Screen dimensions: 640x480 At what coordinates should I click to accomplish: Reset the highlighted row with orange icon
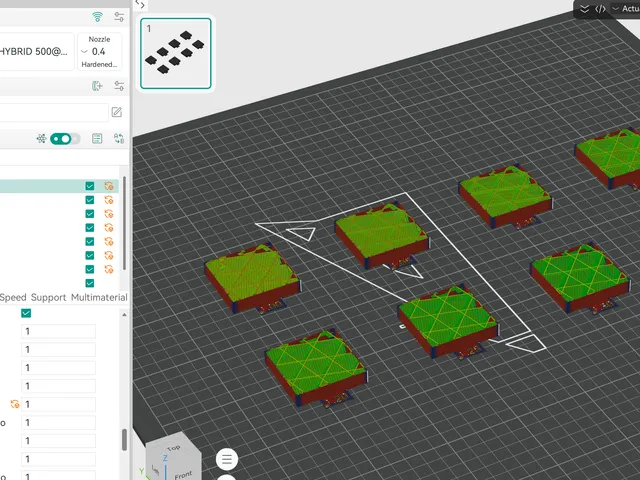click(x=109, y=186)
